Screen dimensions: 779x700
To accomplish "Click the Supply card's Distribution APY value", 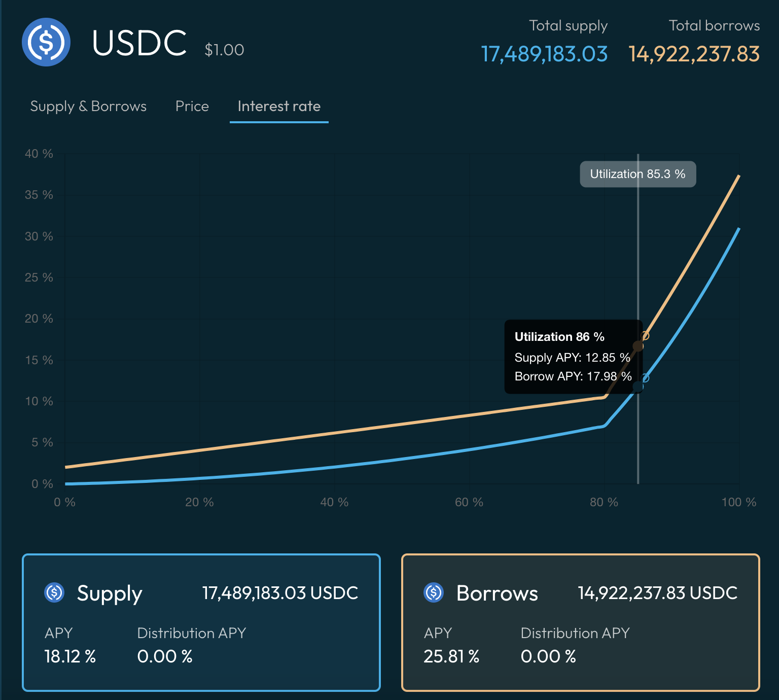I will [165, 656].
